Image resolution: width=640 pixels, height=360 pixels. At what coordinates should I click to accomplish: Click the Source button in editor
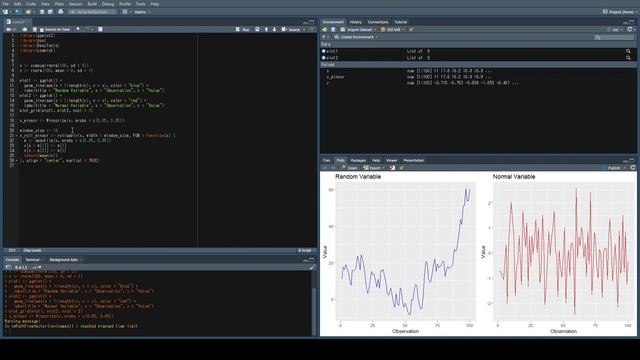point(291,29)
